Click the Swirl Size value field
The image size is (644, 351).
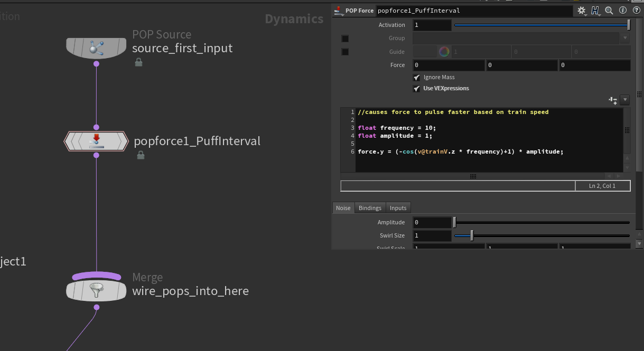[432, 235]
